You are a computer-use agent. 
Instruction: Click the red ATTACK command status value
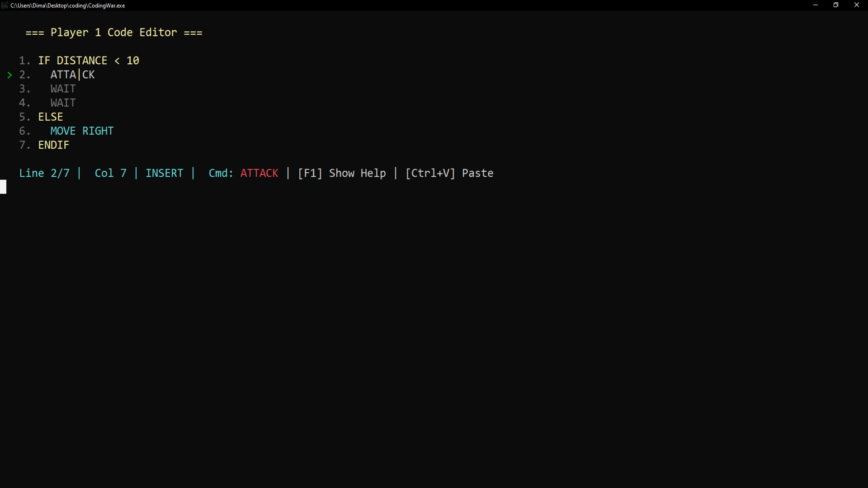pyautogui.click(x=259, y=173)
